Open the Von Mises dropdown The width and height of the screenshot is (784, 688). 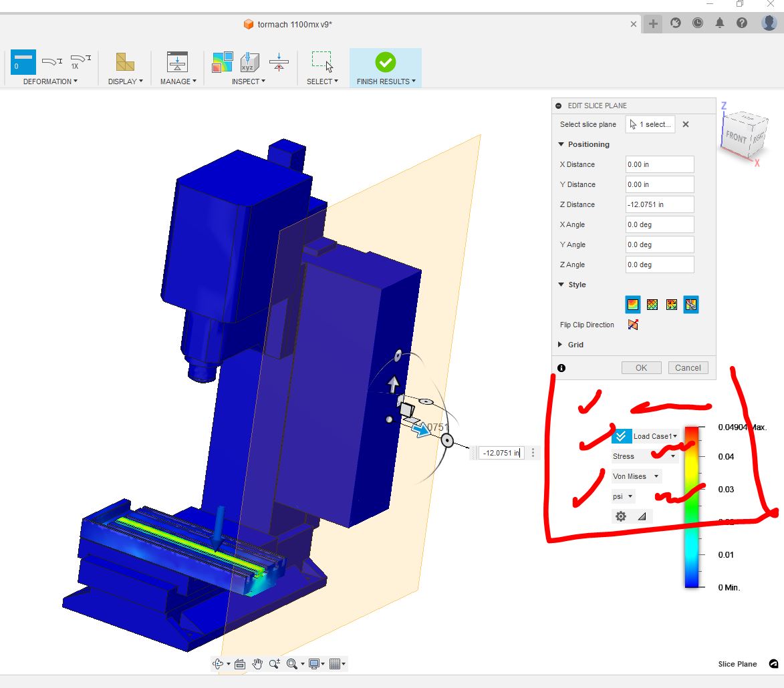pyautogui.click(x=636, y=476)
